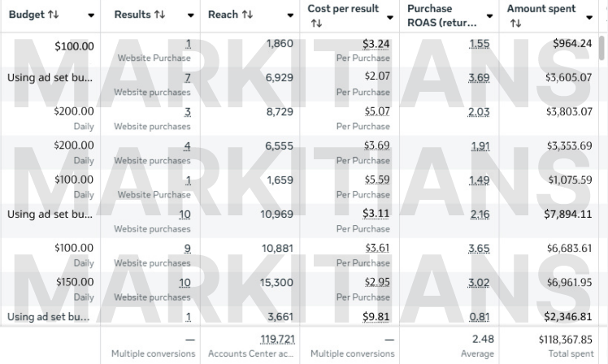Open the Cost per result column dropdown

click(x=390, y=16)
